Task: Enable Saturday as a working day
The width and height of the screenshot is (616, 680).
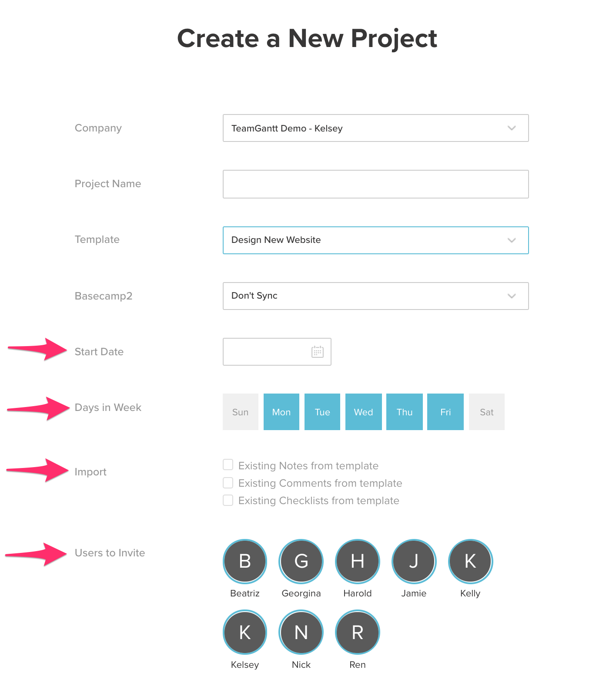Action: click(x=486, y=411)
